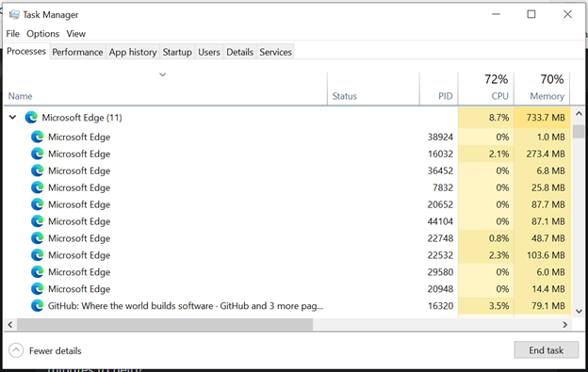Click the Task Manager title bar icon
This screenshot has height=372, width=588.
(14, 15)
